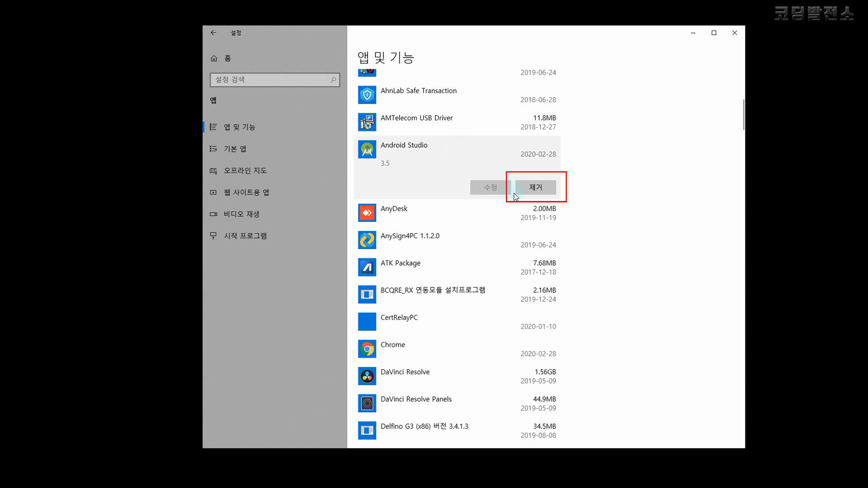868x488 pixels.
Task: Select the AnyDesk entry
Action: pyautogui.click(x=457, y=213)
